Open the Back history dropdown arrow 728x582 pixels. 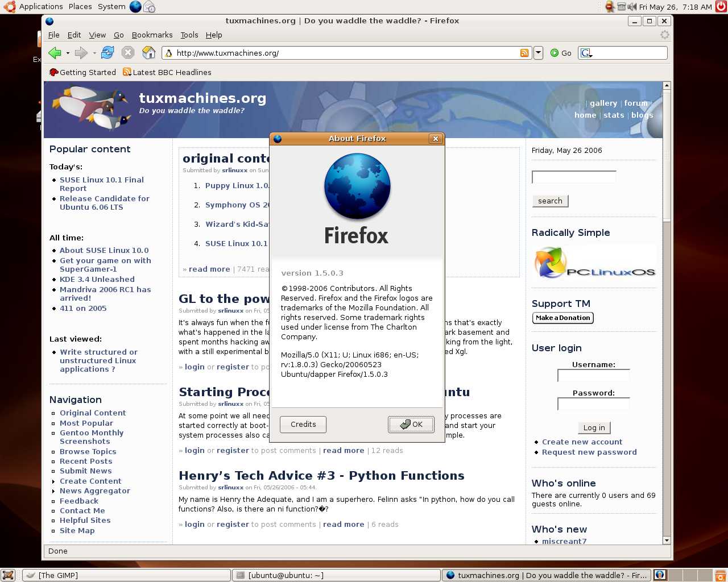pos(68,53)
